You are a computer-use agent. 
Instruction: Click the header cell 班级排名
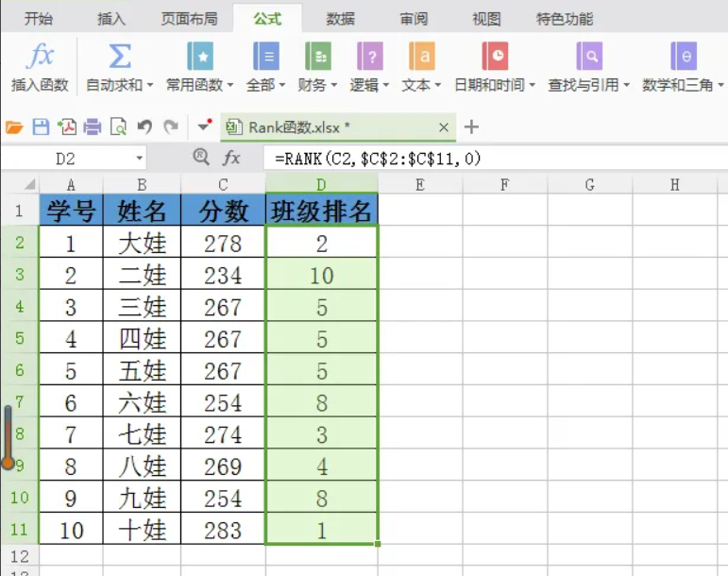pos(321,211)
